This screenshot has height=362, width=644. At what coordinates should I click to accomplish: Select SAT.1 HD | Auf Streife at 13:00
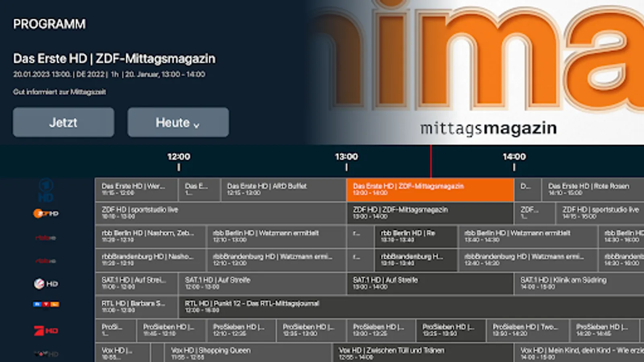tap(430, 284)
